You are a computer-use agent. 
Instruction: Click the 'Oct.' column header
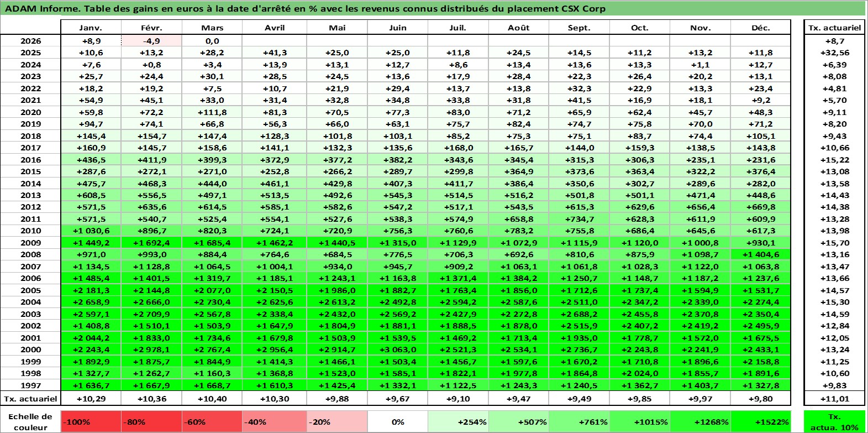click(640, 28)
